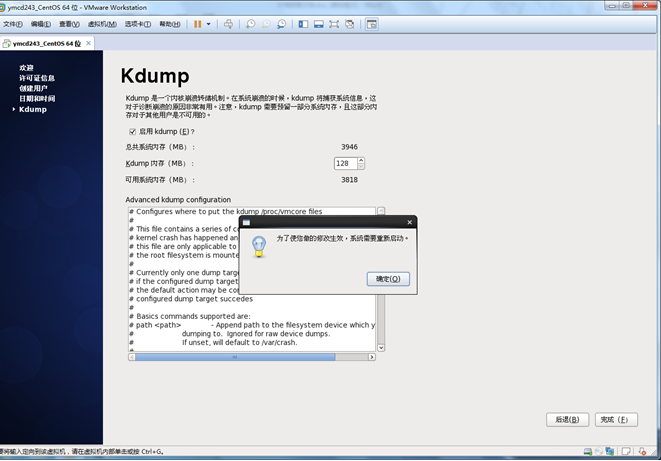The image size is (661, 461).
Task: Click the '# Basics commands supported are:' line
Action: click(190, 316)
